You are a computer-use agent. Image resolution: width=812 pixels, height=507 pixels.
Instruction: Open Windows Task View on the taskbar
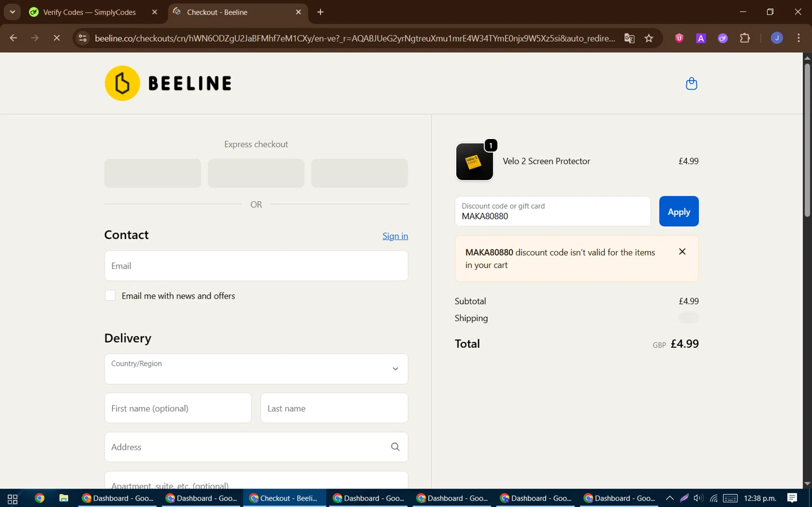coord(12,498)
